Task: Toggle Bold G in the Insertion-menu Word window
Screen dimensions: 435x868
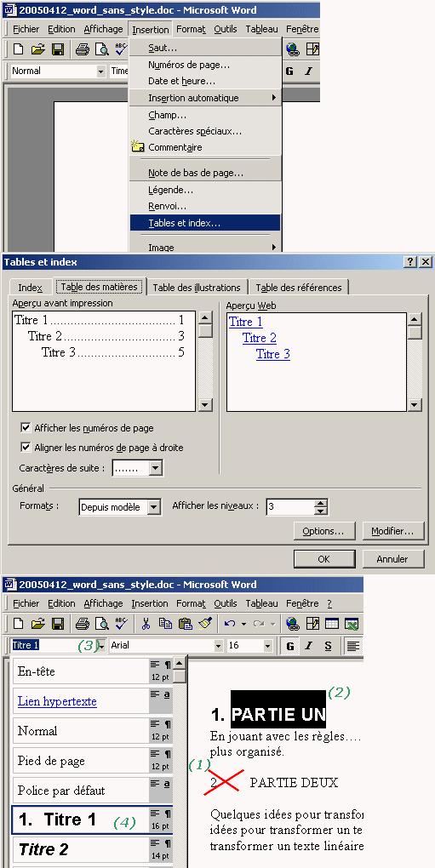Action: (x=289, y=71)
